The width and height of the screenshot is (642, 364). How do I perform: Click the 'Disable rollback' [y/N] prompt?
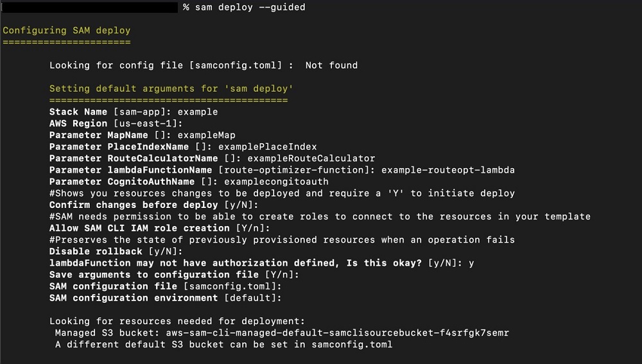[x=116, y=252]
